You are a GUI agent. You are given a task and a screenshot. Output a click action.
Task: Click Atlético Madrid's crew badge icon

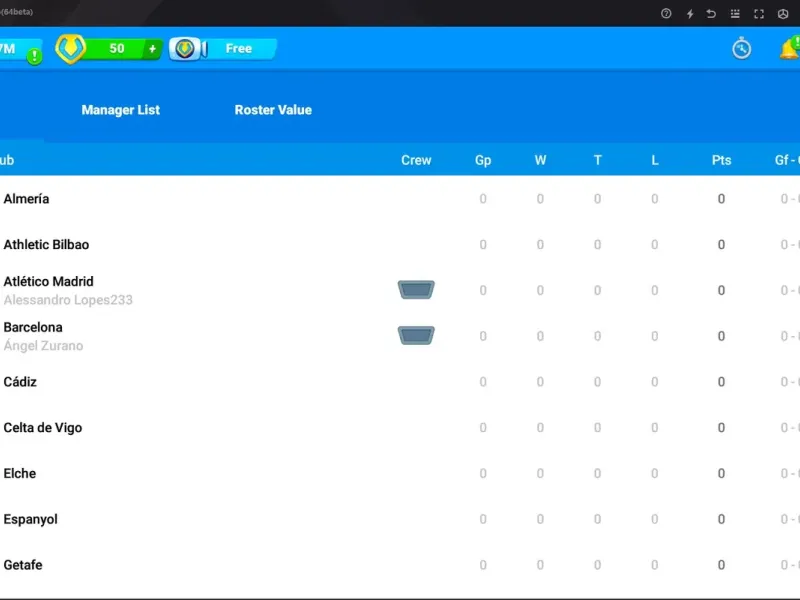[416, 290]
